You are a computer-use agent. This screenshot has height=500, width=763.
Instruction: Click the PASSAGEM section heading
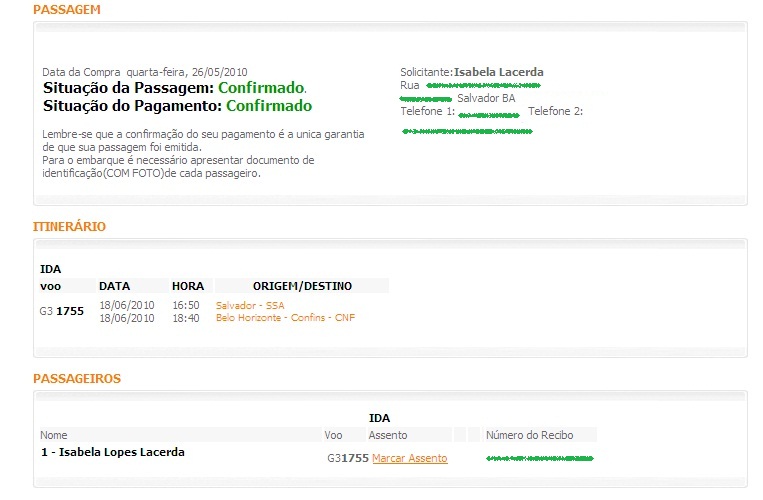coord(66,10)
